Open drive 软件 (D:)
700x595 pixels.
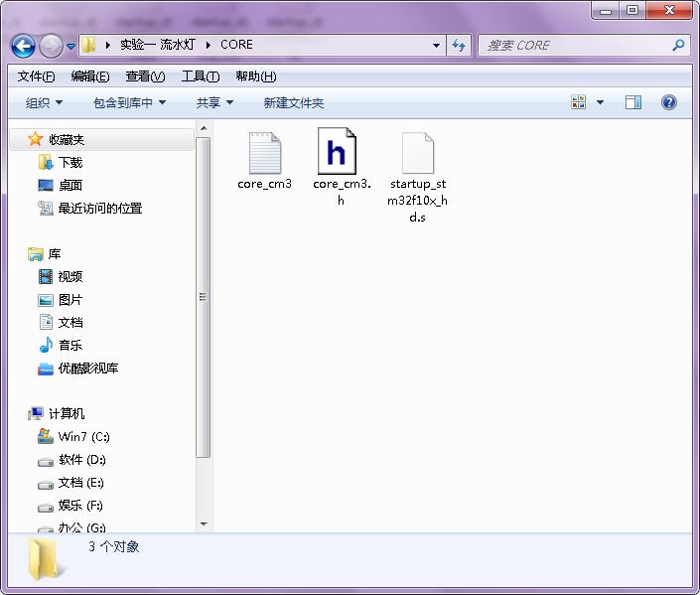(x=82, y=460)
